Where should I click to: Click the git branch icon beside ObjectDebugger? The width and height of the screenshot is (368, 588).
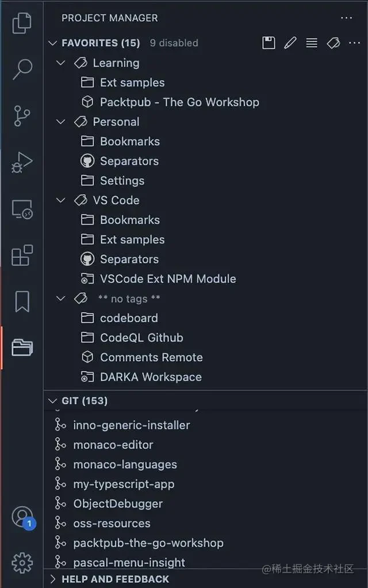point(60,504)
